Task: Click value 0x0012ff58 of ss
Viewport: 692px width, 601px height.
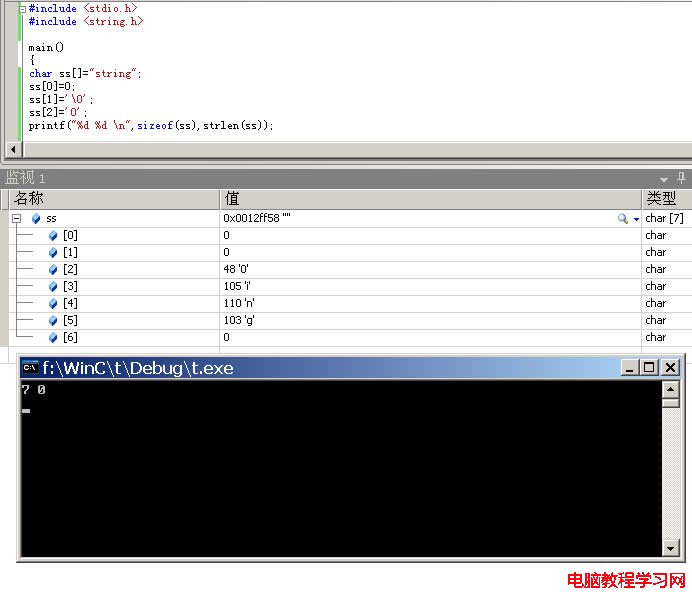Action: click(257, 218)
